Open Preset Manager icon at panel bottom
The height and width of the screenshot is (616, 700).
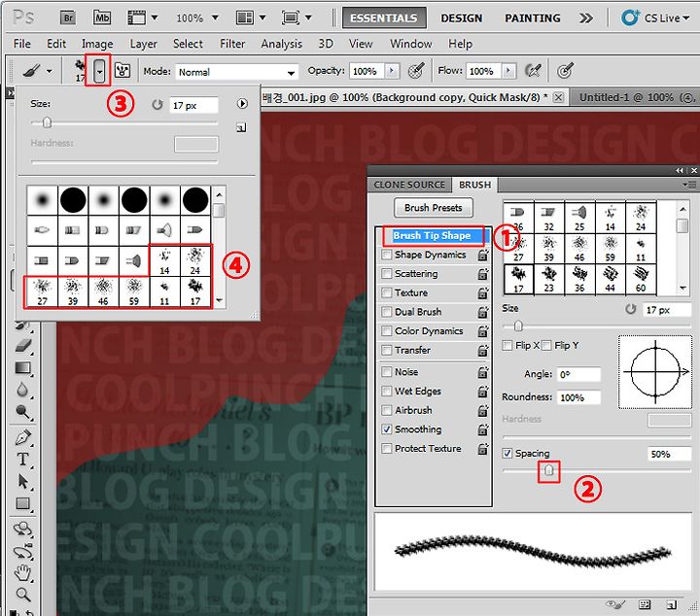click(x=645, y=605)
